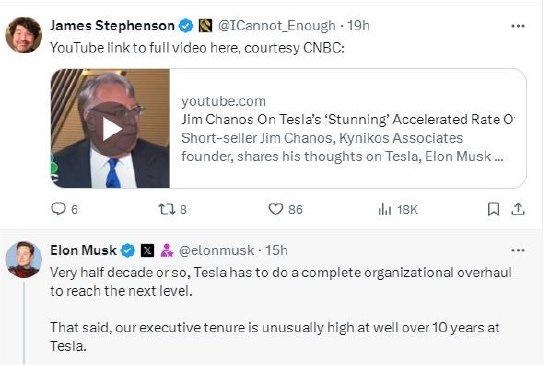Repost the James Stephenson tweet
The height and width of the screenshot is (365, 550).
click(166, 209)
